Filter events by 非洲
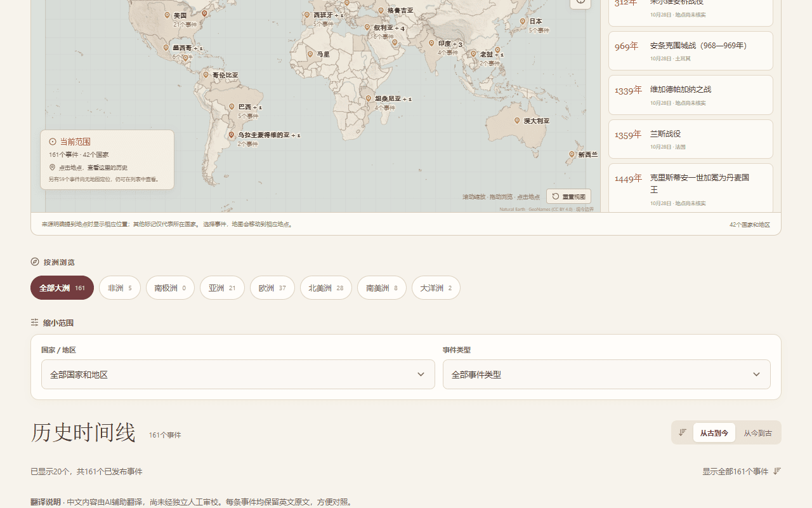Screen dimensions: 812x508 120,288
